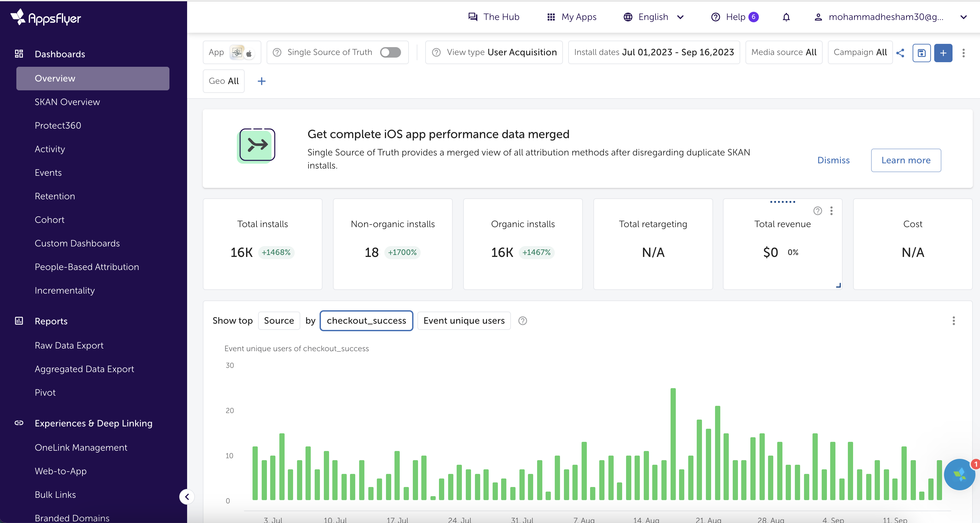Toggle Single Source of Truth switch

(x=390, y=52)
